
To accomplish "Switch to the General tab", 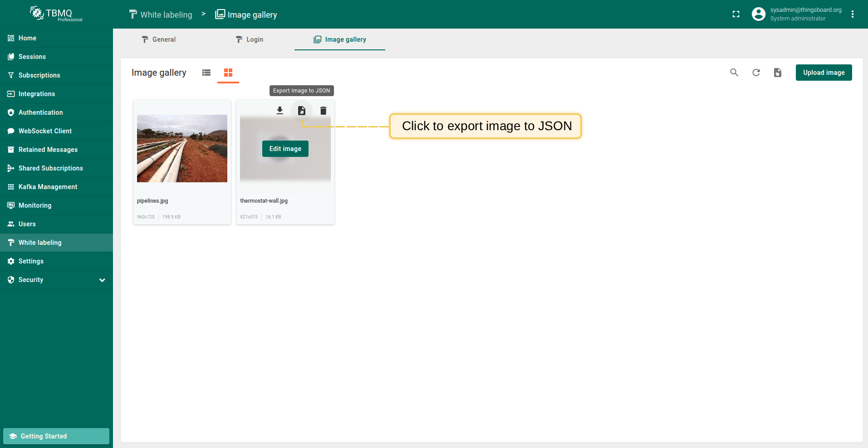I will click(158, 39).
